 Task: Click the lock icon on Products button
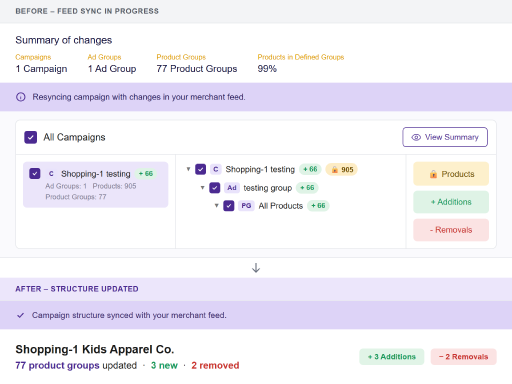tap(433, 174)
